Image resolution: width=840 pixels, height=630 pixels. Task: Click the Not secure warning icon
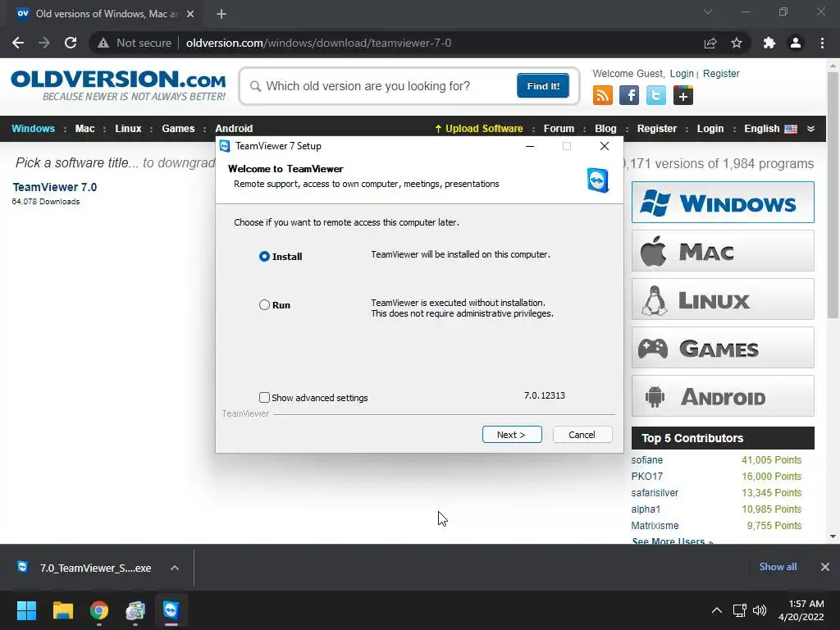[x=103, y=43]
